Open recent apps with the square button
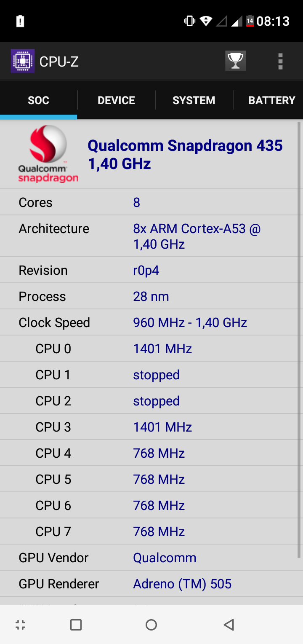 click(x=76, y=625)
